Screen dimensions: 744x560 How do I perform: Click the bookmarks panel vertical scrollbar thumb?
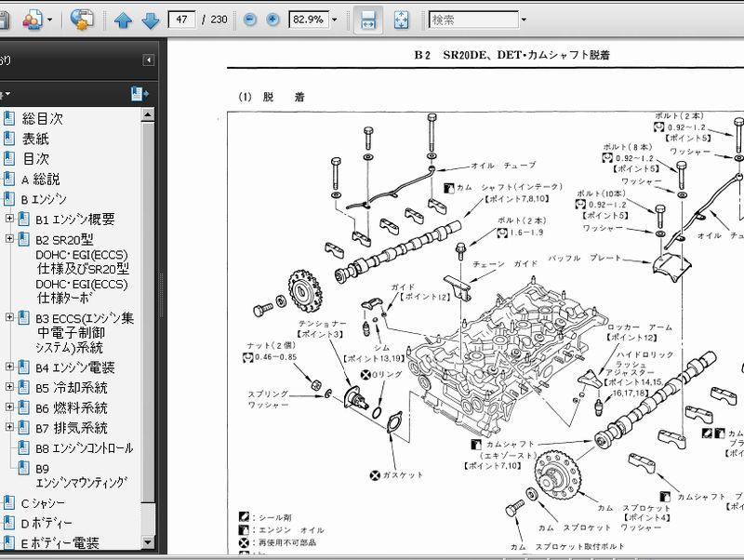click(x=148, y=313)
